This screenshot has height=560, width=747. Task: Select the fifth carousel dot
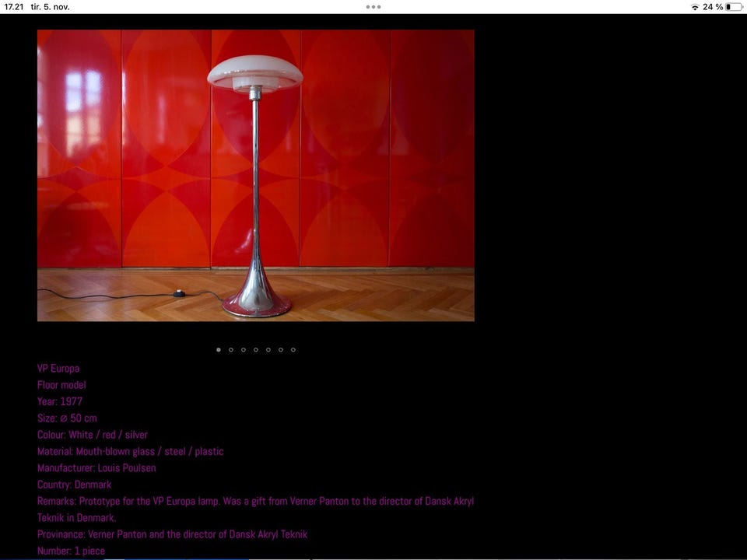tap(268, 350)
